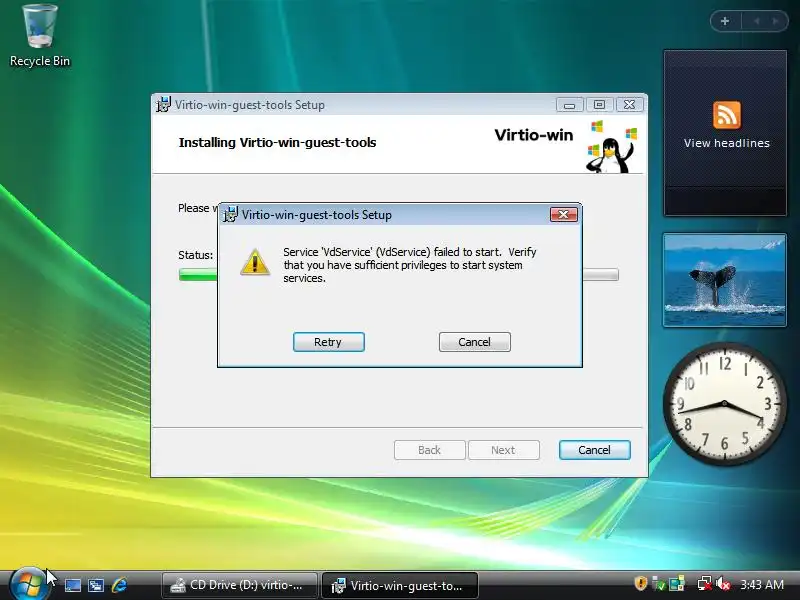Click the sidebar add gadgets plus button
This screenshot has width=800, height=600.
pyautogui.click(x=725, y=21)
